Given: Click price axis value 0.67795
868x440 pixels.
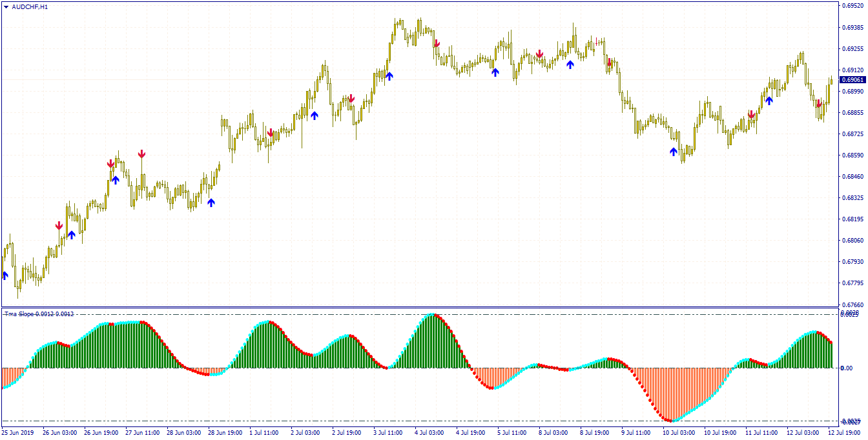Looking at the screenshot, I should click(x=853, y=283).
